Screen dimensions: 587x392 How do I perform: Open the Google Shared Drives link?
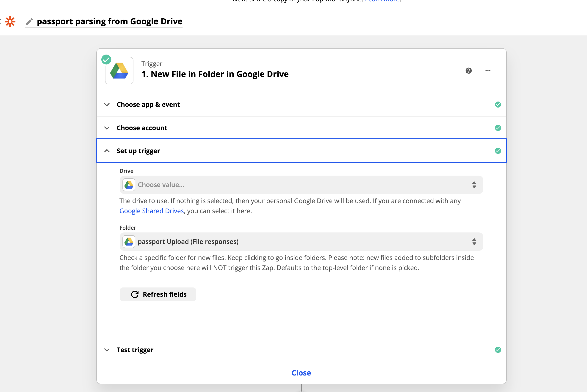tap(152, 211)
